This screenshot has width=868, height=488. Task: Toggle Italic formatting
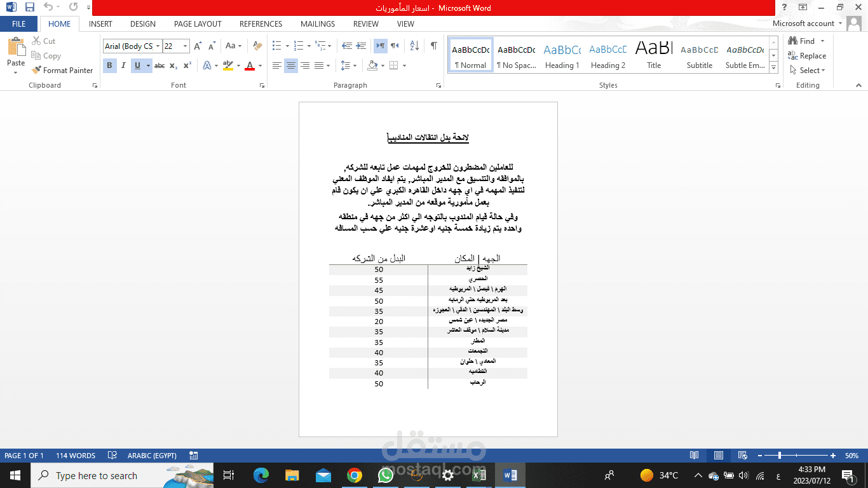(123, 65)
